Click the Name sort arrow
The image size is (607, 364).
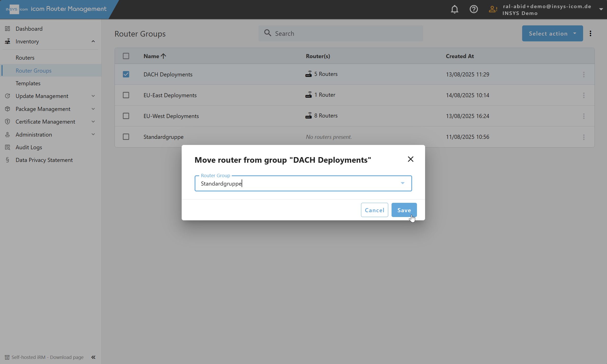point(163,56)
